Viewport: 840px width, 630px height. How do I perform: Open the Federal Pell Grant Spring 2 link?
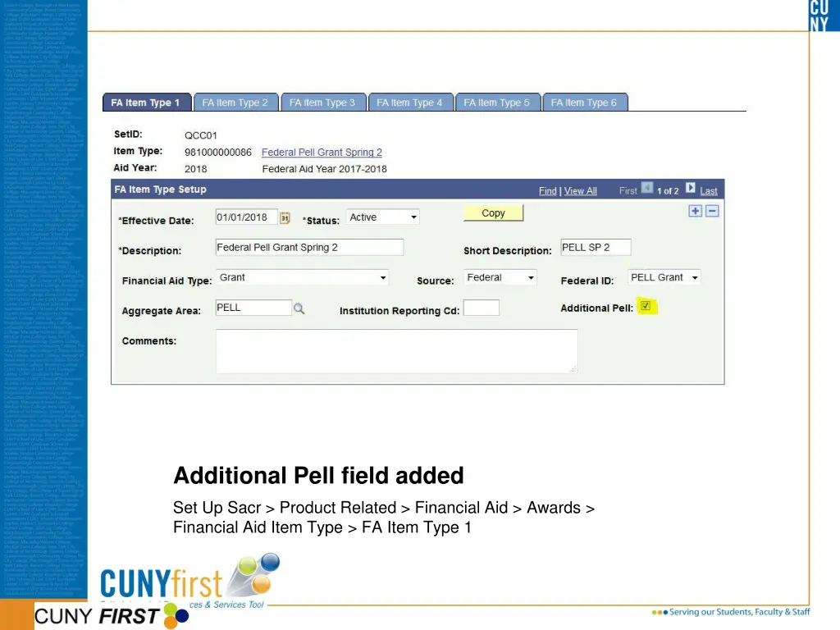pos(322,152)
